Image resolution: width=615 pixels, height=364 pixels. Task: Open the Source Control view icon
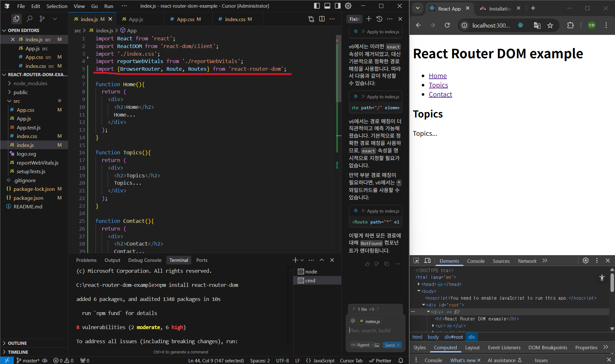(x=42, y=19)
